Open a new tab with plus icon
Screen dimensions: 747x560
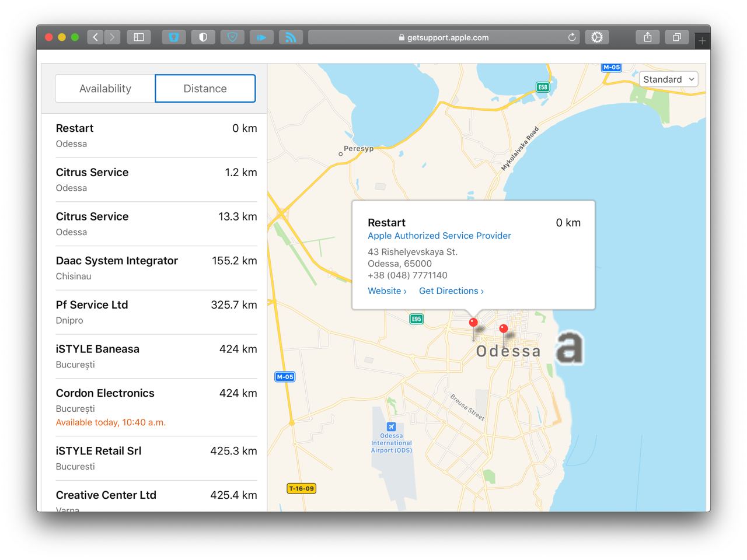pos(702,41)
